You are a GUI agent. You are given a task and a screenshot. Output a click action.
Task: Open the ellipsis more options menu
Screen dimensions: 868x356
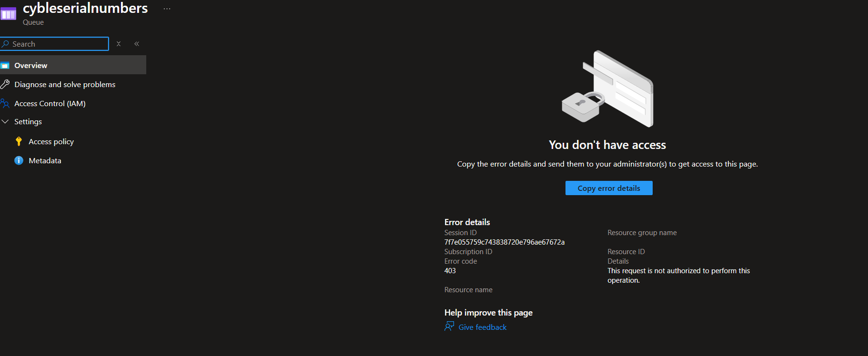click(167, 9)
